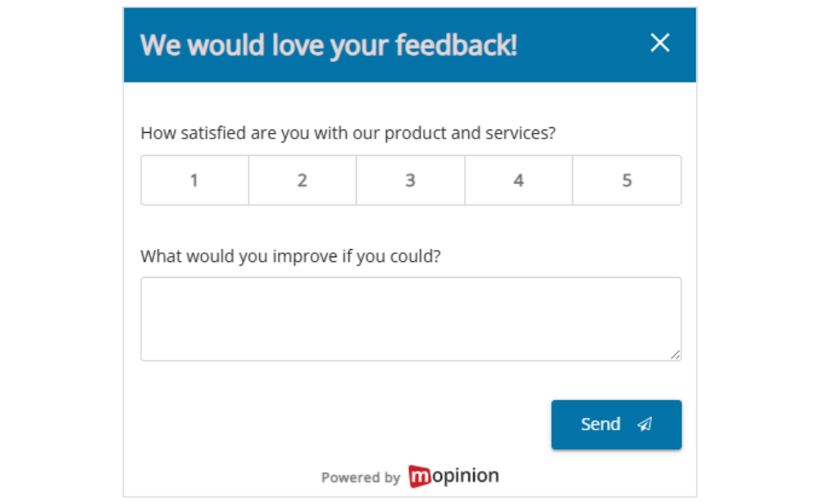The image size is (820, 504).
Task: Click the Powered by Mopinion link
Action: tap(410, 475)
